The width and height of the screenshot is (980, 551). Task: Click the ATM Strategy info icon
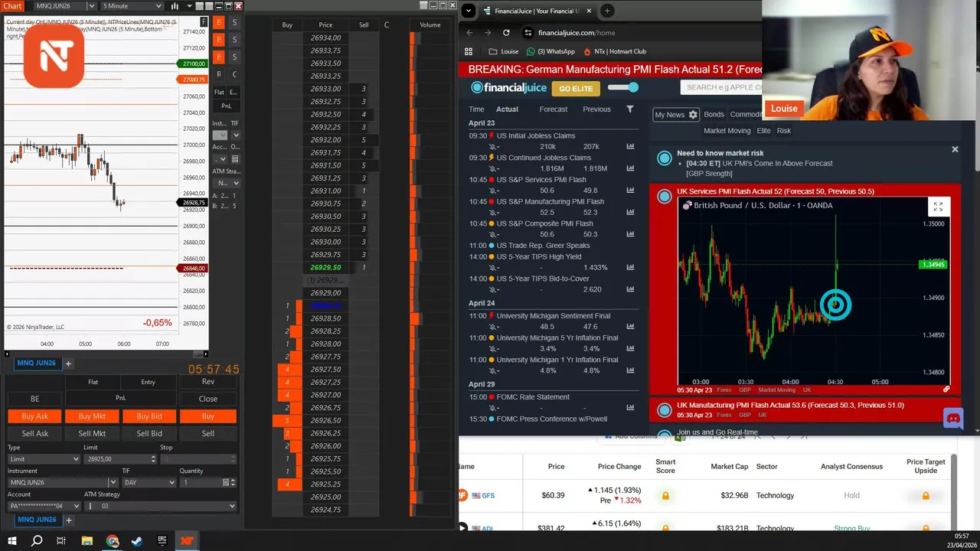point(90,506)
